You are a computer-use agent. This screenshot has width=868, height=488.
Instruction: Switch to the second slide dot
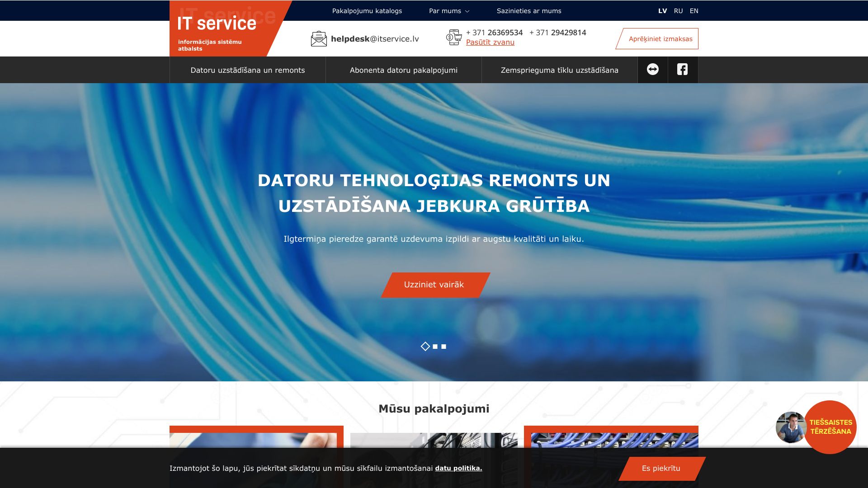pyautogui.click(x=435, y=347)
